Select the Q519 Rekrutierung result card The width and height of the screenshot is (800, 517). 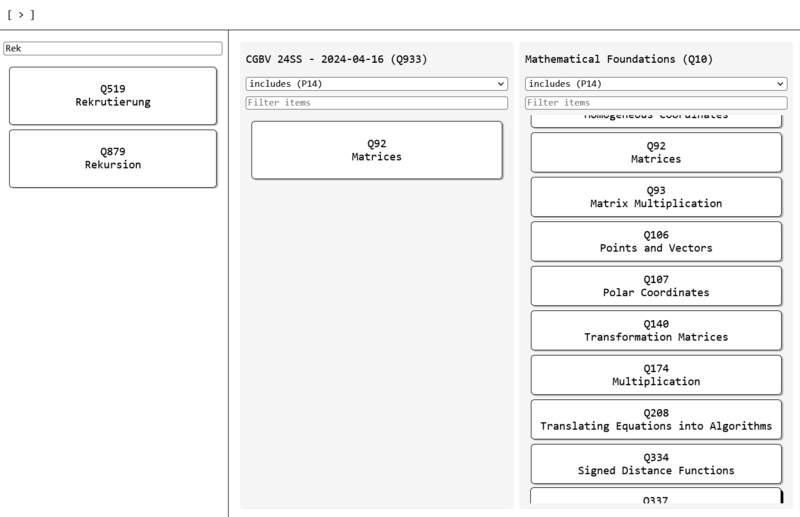click(112, 95)
